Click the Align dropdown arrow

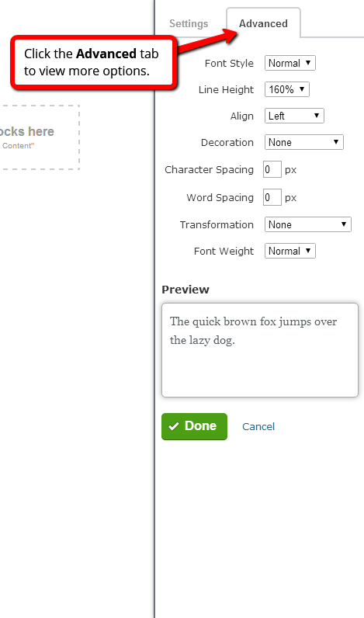(x=317, y=116)
